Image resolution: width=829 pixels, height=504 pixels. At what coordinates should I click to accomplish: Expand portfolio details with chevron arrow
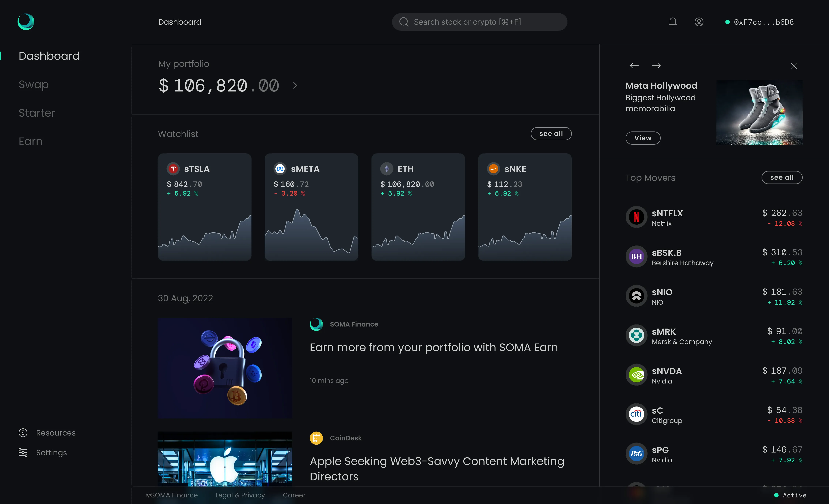point(295,85)
